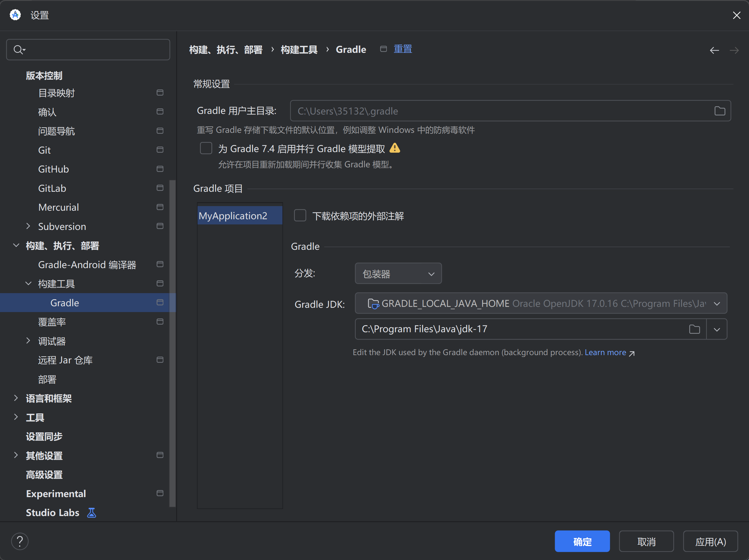Click the Studio Labs flask icon
The image size is (749, 560).
[91, 513]
